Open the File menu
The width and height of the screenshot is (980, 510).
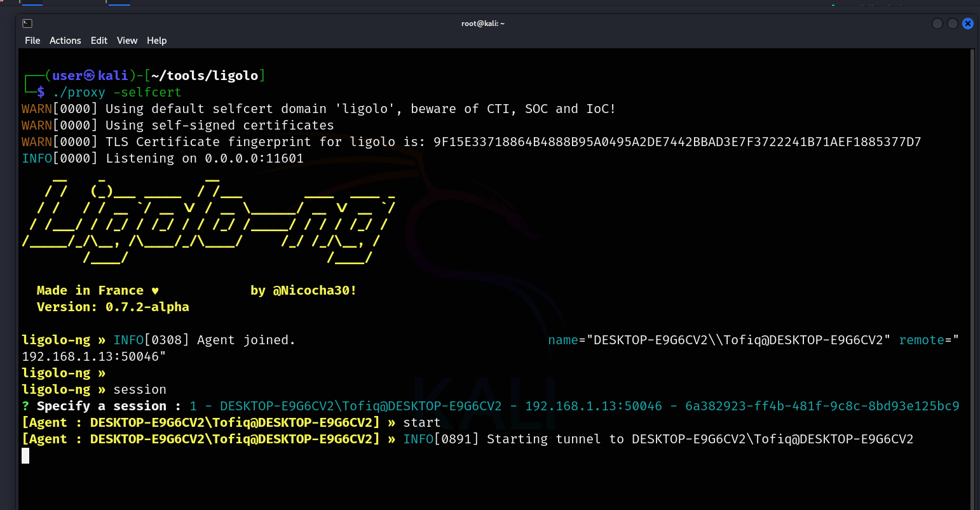[x=32, y=41]
